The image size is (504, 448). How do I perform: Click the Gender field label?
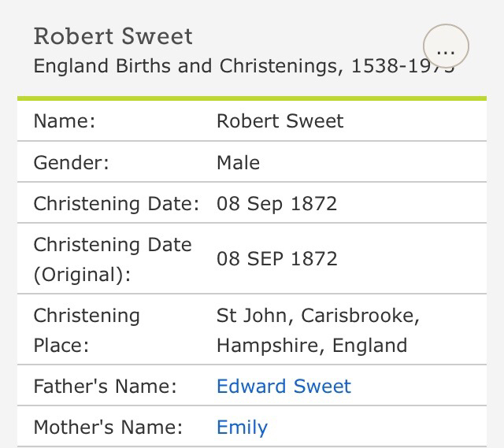71,163
